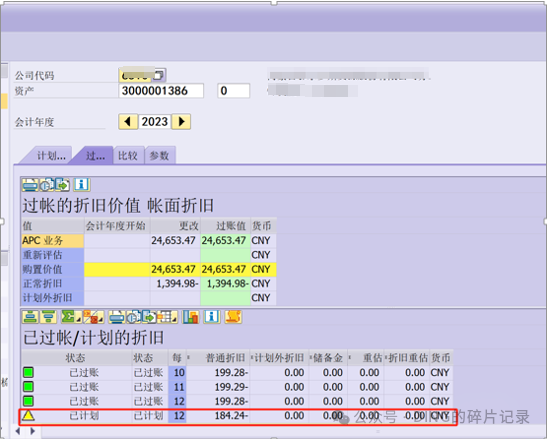The image size is (548, 439).
Task: Click the 会计年度开始 column header
Action: pyautogui.click(x=117, y=226)
